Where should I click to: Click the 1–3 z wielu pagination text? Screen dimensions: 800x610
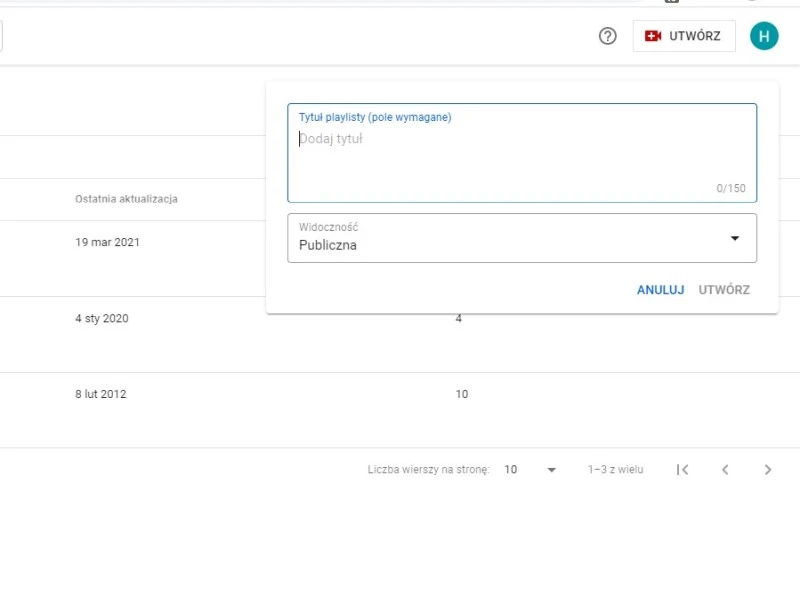pos(615,470)
